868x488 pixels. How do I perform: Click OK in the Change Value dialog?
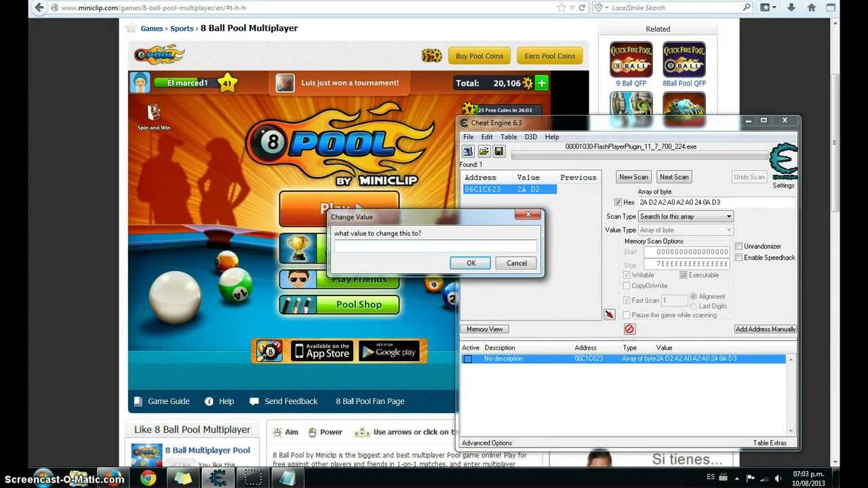[x=471, y=263]
